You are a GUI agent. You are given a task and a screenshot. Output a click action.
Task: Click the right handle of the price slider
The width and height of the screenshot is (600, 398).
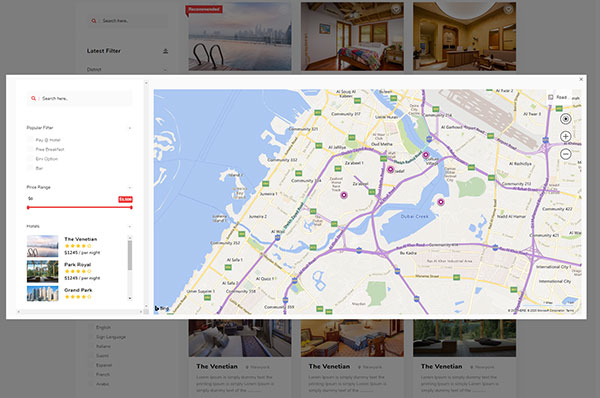coord(131,207)
